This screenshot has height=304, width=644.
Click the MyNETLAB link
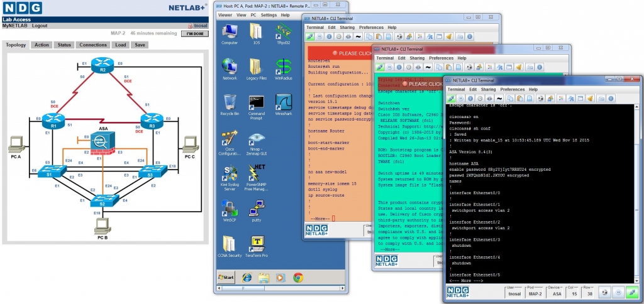(x=15, y=25)
